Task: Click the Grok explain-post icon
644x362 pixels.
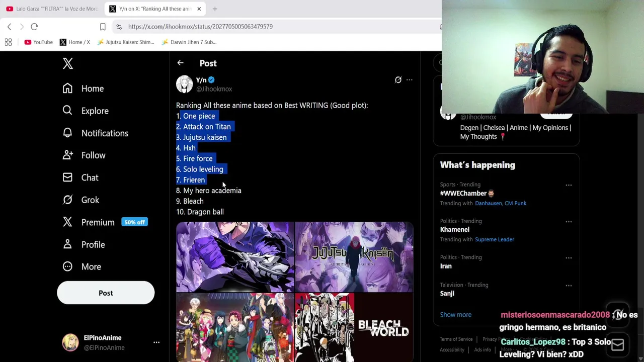Action: tap(398, 79)
